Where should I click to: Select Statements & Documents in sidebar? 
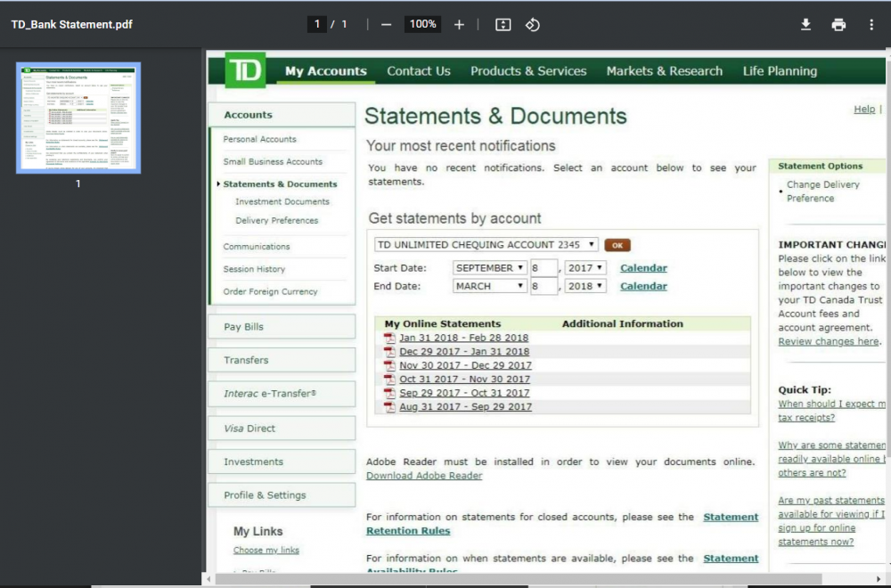280,184
